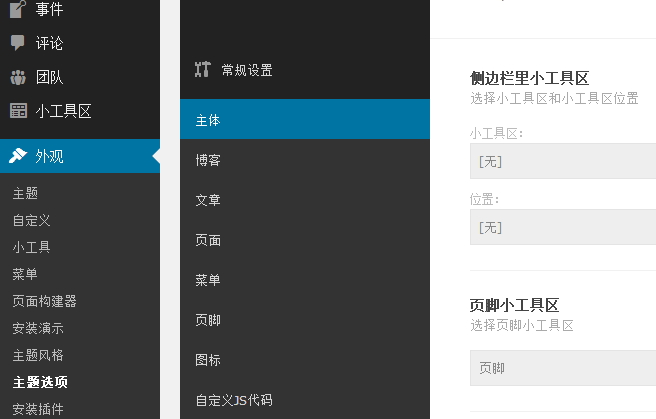This screenshot has width=656, height=419.
Task: Open the 位置 dropdown showing [无]
Action: pyautogui.click(x=563, y=227)
